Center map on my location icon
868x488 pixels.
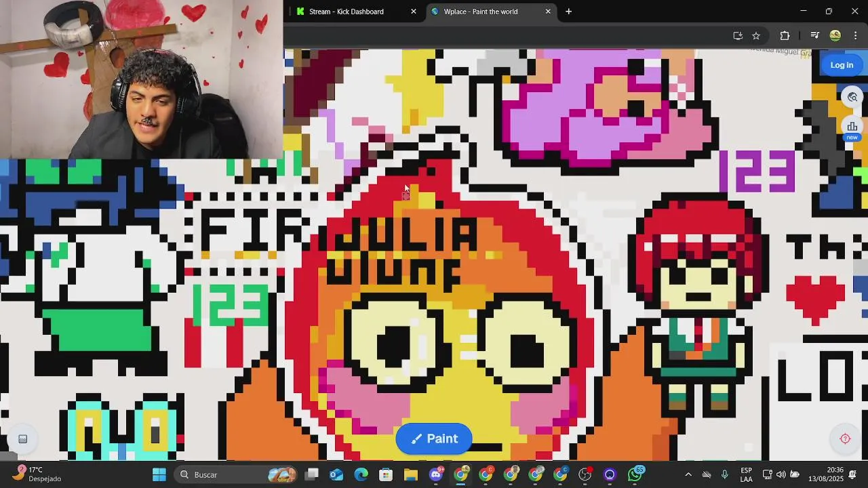845,439
